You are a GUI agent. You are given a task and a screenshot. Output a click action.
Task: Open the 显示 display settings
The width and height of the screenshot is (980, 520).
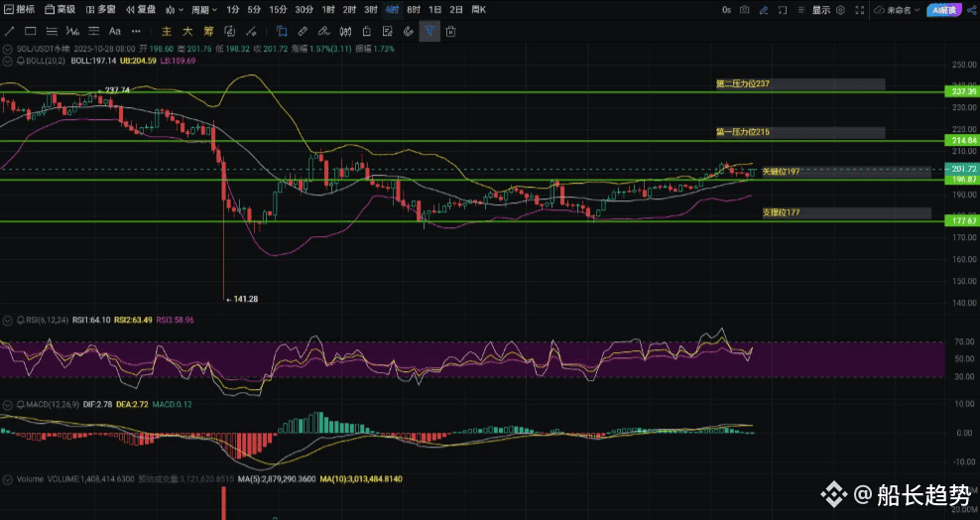[821, 10]
